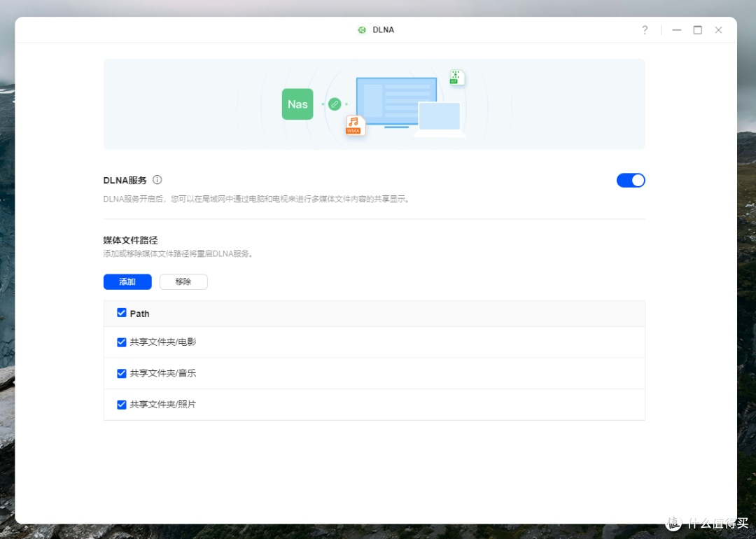Click the laptop illustration in banner
The height and width of the screenshot is (539, 756).
439,120
